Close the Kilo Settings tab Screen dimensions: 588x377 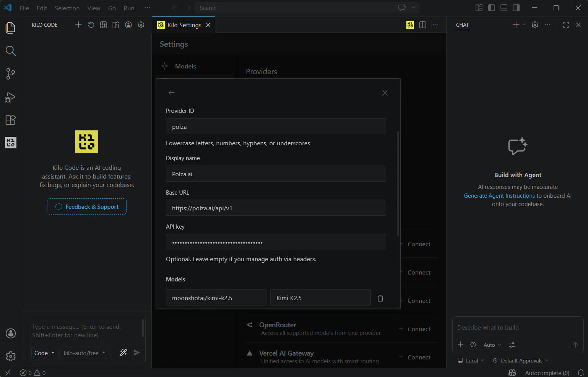tap(208, 25)
